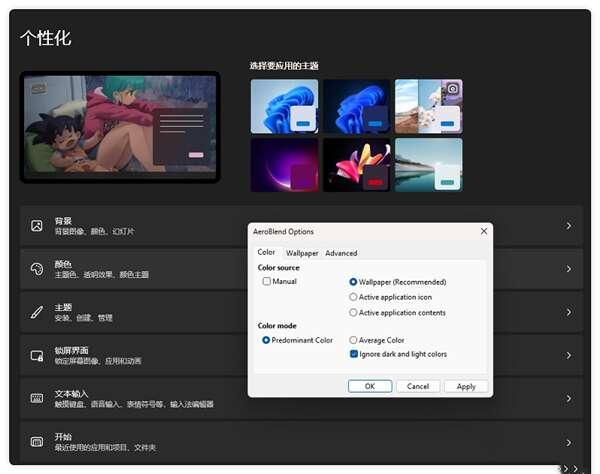Expand the 颜色 settings row chevron
Screen dimensions: 600x474
pyautogui.click(x=569, y=269)
